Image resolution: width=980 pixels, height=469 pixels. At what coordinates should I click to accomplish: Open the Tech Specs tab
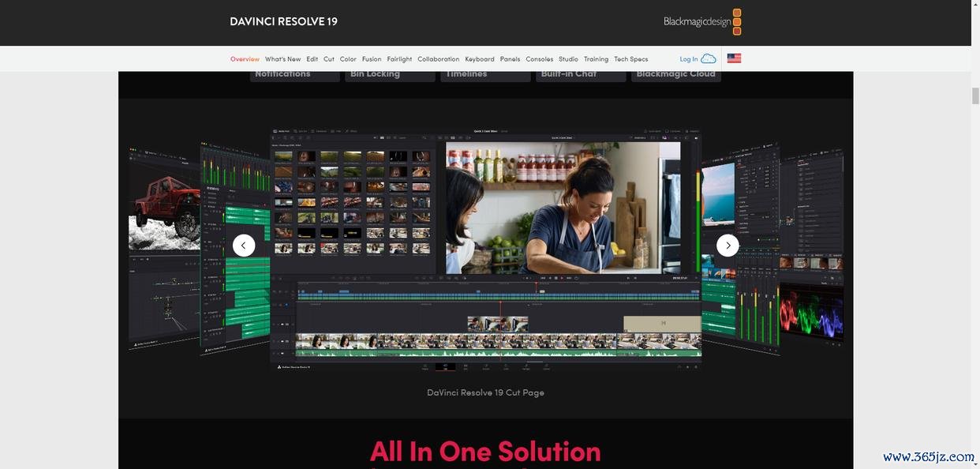coord(630,59)
